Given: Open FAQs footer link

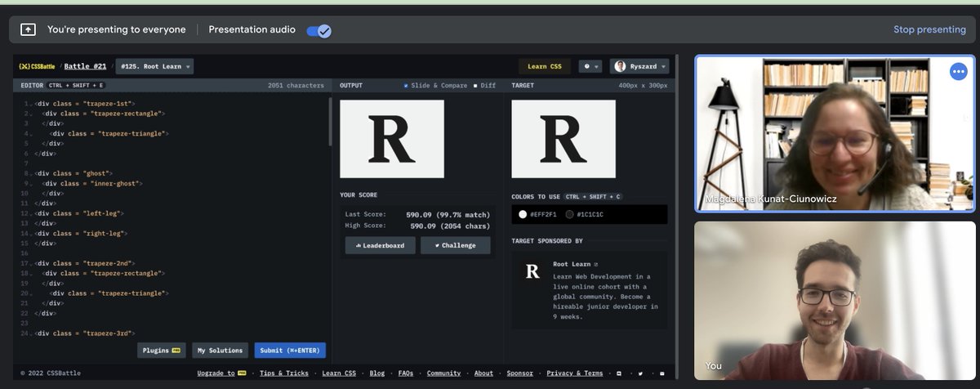Looking at the screenshot, I should tap(405, 373).
